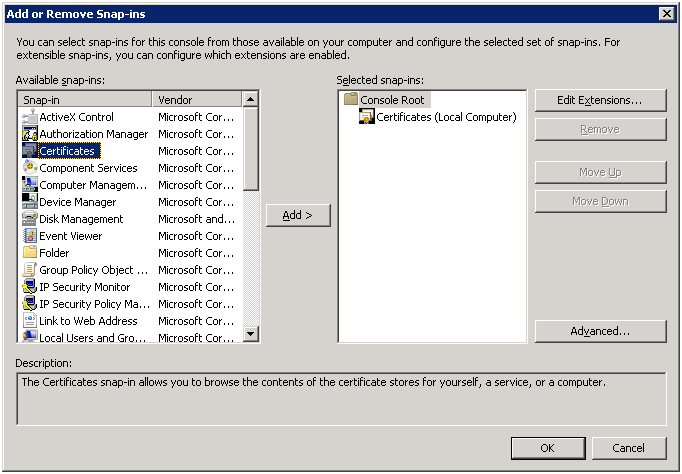
Task: Click the snap-in list scrollbar thumb
Action: 251,149
